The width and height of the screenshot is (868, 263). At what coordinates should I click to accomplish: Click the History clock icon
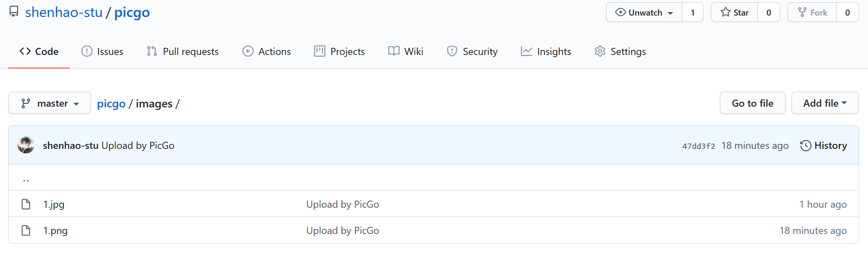point(806,146)
